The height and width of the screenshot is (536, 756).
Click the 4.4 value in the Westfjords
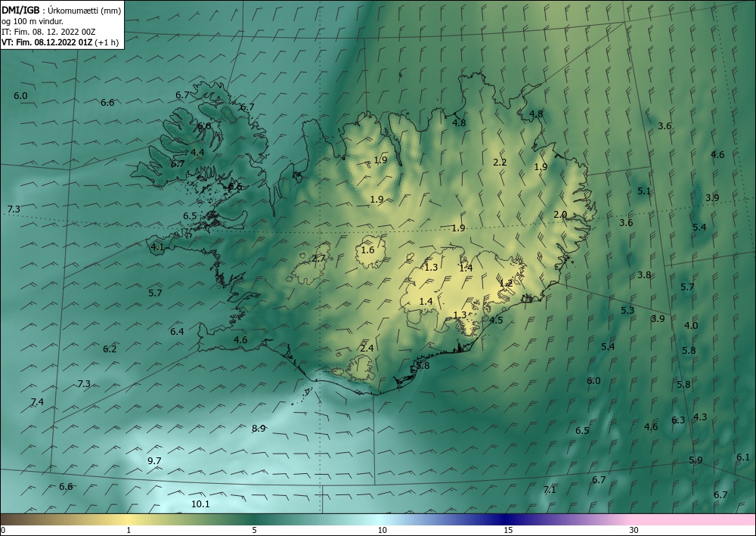(197, 152)
